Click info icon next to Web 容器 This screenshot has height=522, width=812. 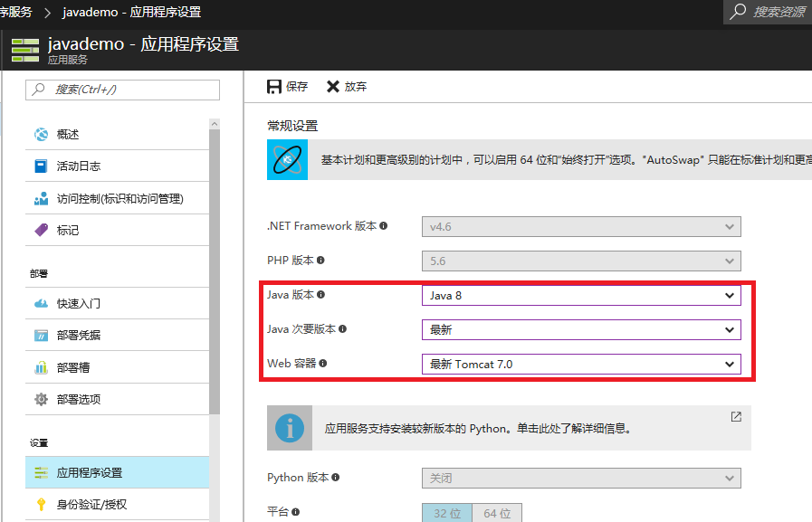pyautogui.click(x=322, y=363)
